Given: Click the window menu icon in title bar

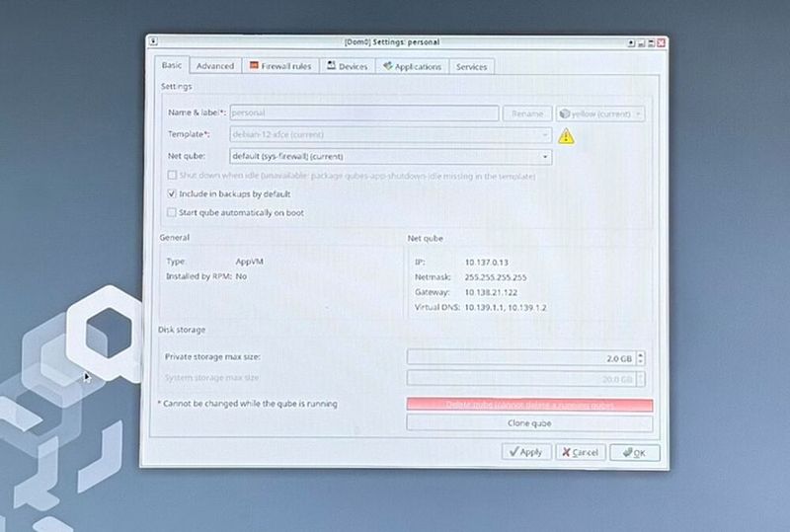Looking at the screenshot, I should 153,41.
